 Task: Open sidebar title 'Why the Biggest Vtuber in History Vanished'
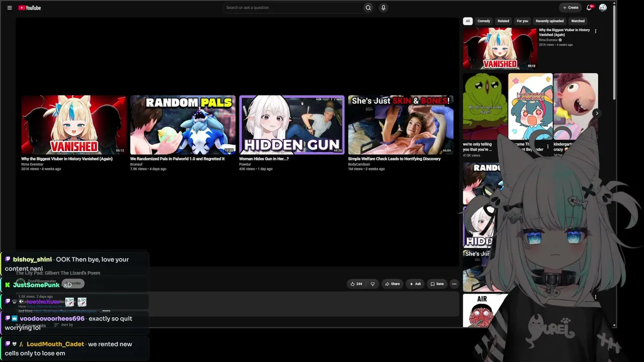click(564, 32)
